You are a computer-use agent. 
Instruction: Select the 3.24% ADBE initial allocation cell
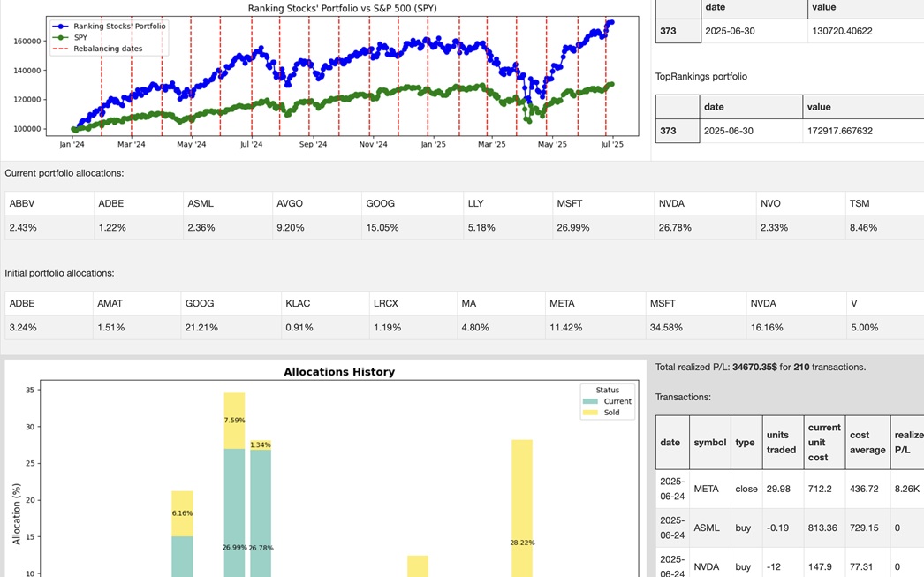(49, 328)
